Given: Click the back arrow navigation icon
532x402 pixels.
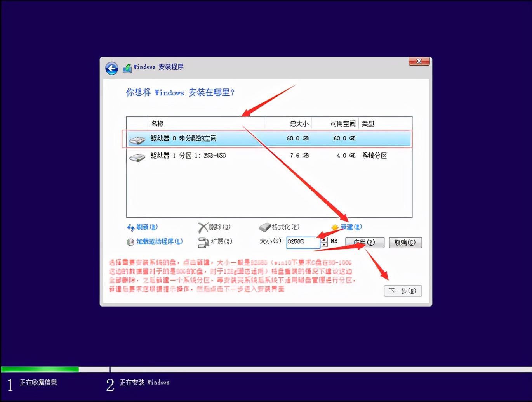Looking at the screenshot, I should [111, 68].
